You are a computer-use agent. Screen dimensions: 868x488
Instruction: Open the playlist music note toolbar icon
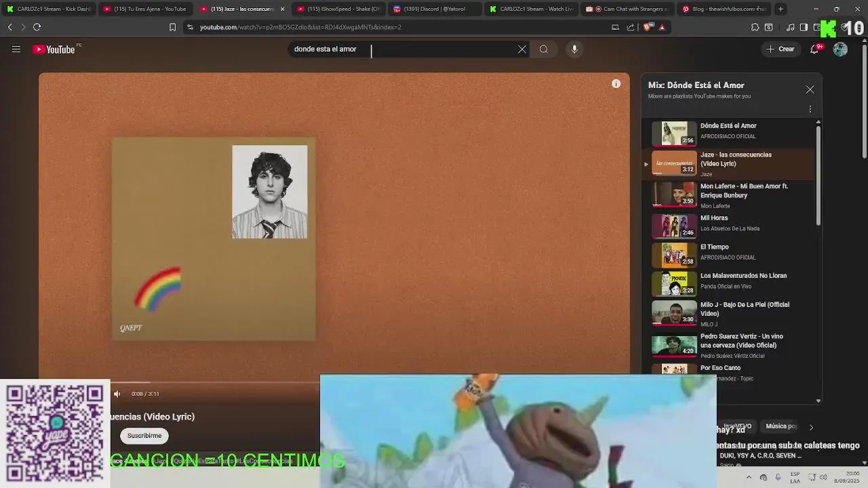pyautogui.click(x=790, y=27)
